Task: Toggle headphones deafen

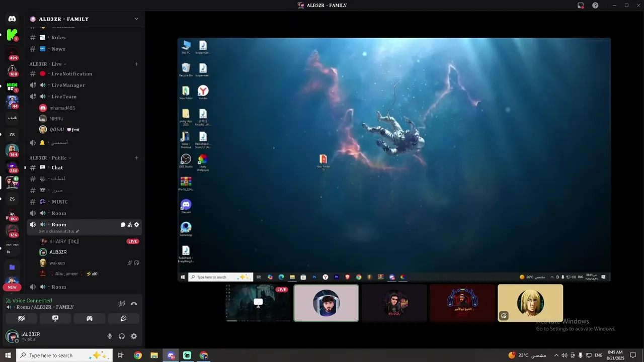Action: pyautogui.click(x=122, y=336)
